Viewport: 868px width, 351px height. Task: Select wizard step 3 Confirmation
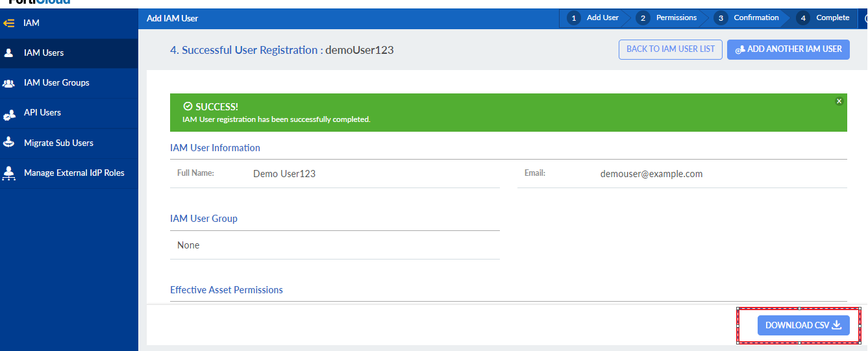pos(748,18)
